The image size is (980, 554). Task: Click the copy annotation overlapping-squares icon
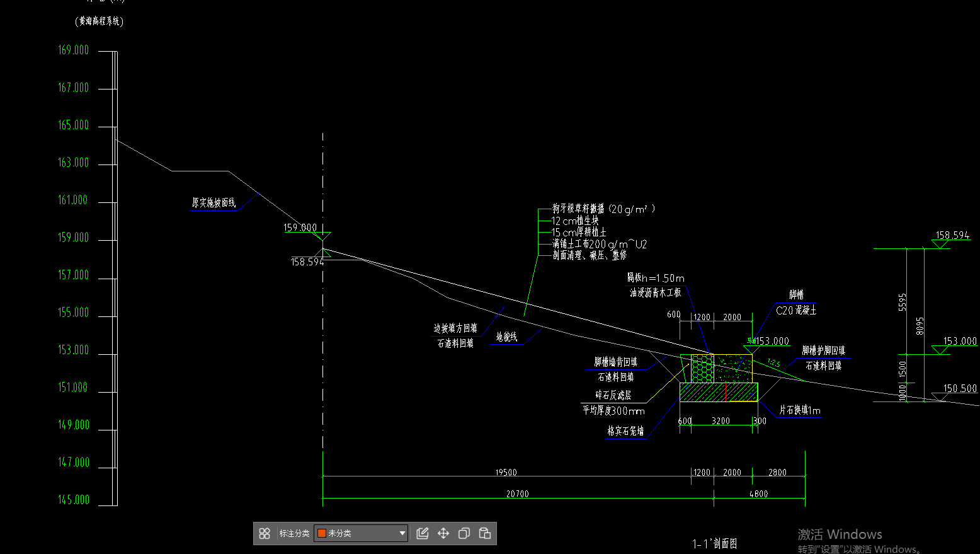pos(464,533)
